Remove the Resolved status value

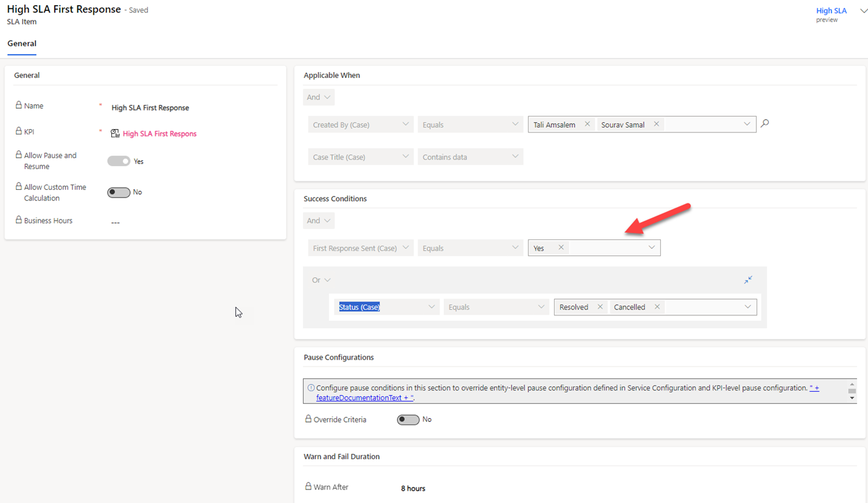click(600, 307)
